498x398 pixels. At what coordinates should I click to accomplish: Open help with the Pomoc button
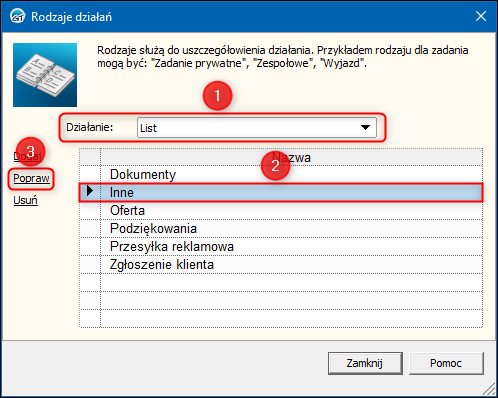tap(446, 363)
